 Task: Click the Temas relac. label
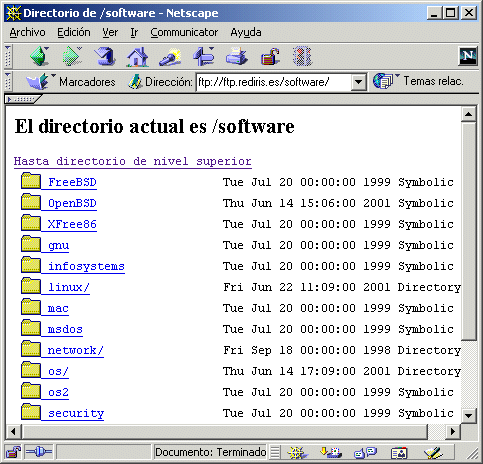434,81
